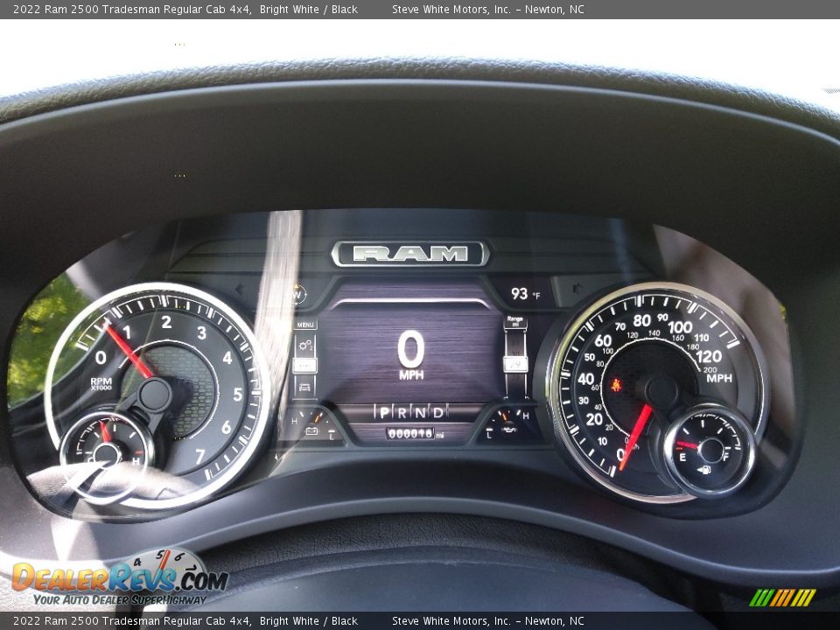Viewport: 840px width, 630px height.
Task: Click the 30 mark on the speedometer
Action: [x=584, y=400]
